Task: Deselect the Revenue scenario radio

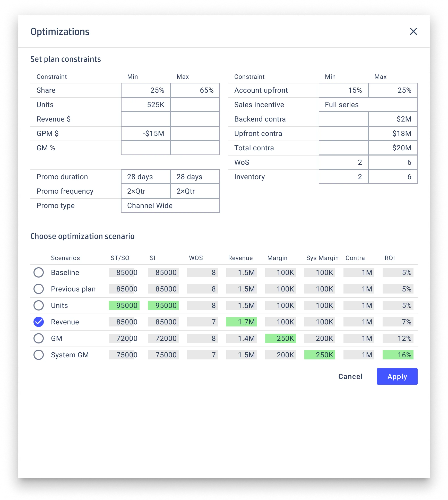Action: tap(39, 322)
